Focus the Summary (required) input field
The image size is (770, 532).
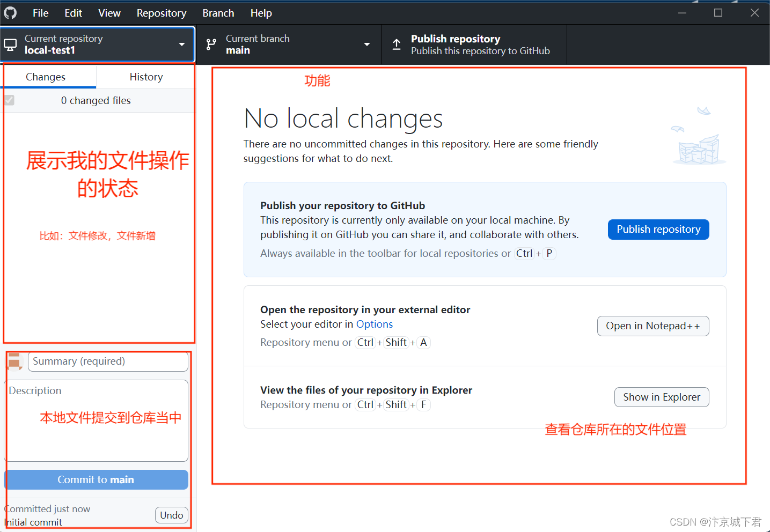[x=108, y=361]
